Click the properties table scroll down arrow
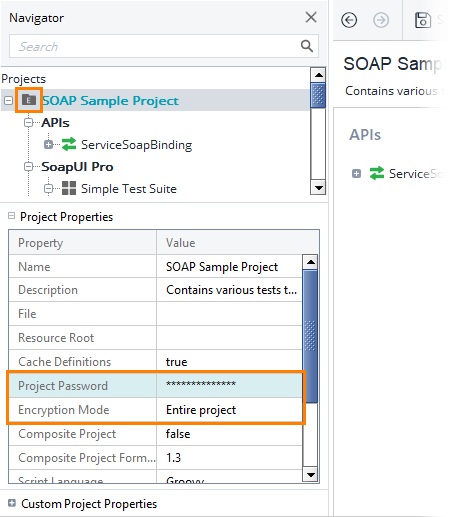This screenshot has width=449, height=517. point(310,475)
